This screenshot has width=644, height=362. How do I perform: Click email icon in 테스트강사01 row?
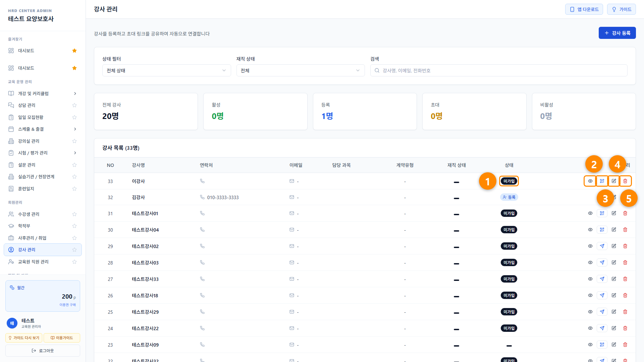click(292, 213)
